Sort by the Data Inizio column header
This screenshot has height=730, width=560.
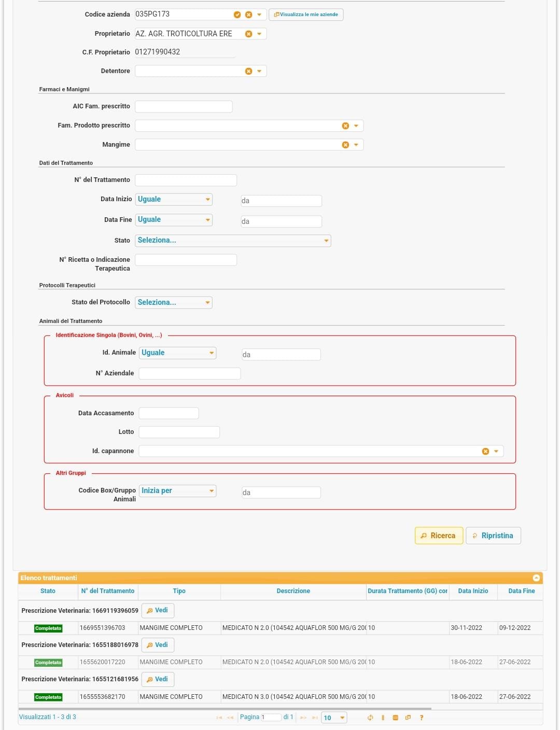pyautogui.click(x=473, y=591)
